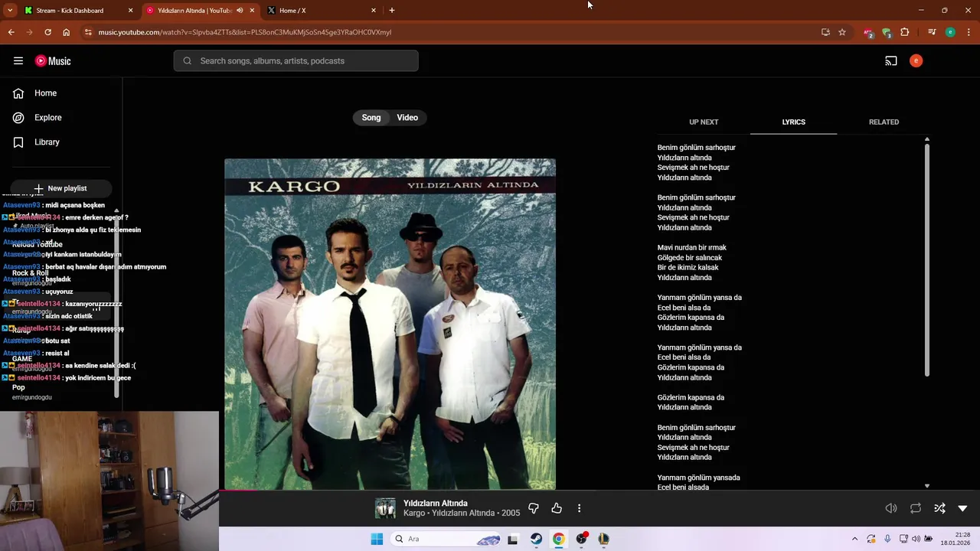This screenshot has height=551, width=980.
Task: Click song title Yıldızların Altında in player bar
Action: 435,504
